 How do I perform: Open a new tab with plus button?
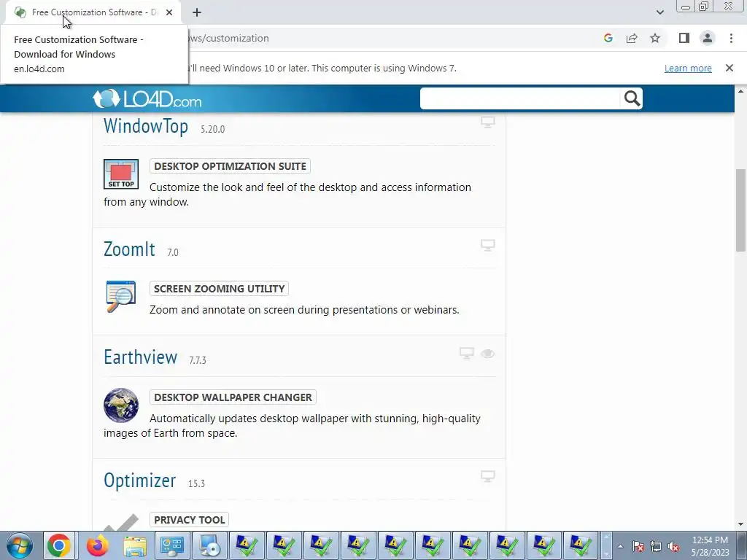click(197, 12)
